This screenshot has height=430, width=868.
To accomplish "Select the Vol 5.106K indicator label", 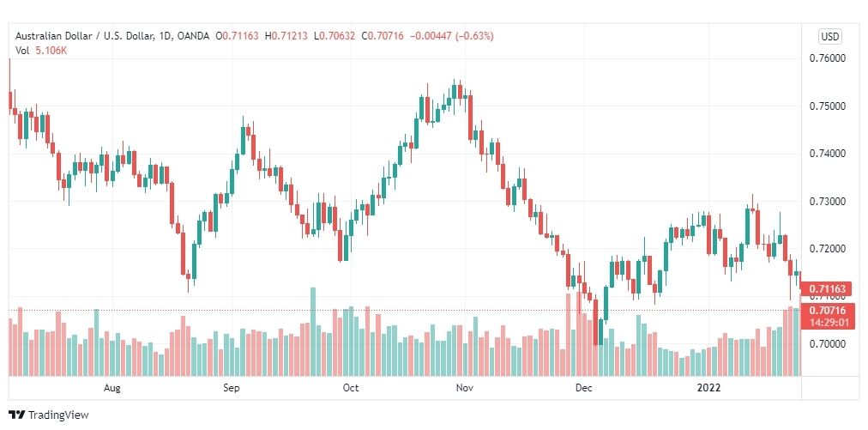I will 41,51.
